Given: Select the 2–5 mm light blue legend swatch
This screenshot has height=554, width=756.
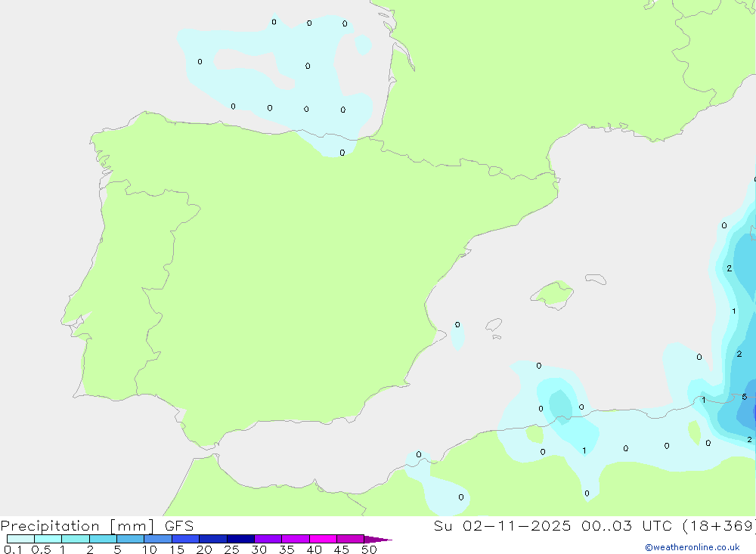Looking at the screenshot, I should pos(103,539).
